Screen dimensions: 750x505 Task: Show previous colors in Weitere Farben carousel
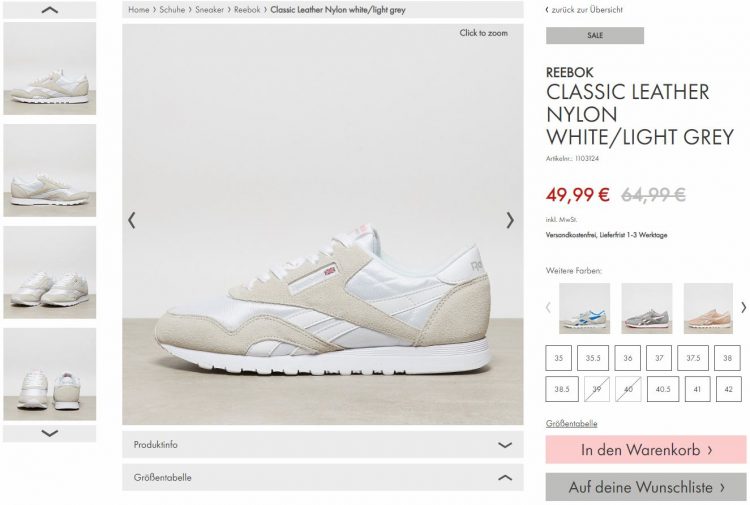[549, 307]
